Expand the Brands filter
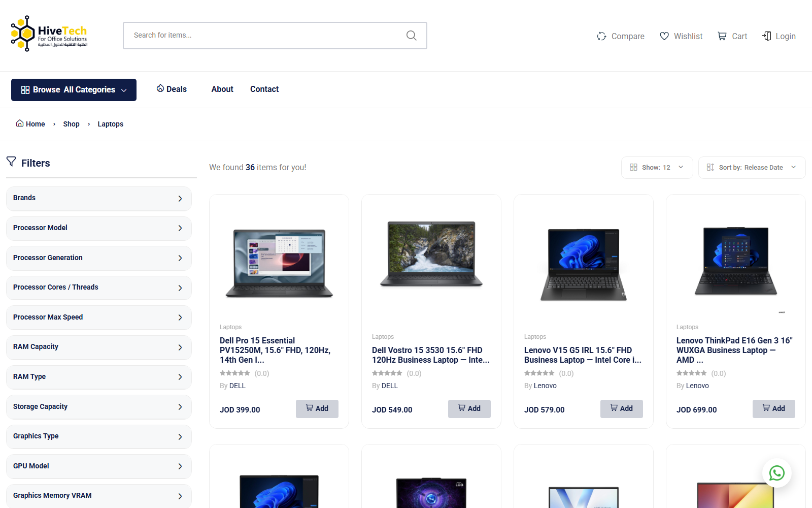Screen dimensions: 812x508 99,198
